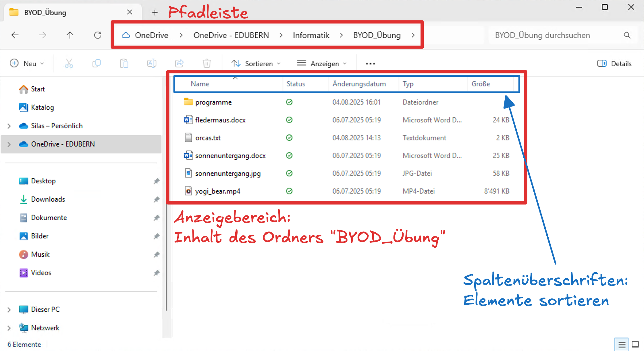Select the Paste icon in the toolbar
This screenshot has height=351, width=644.
(x=124, y=63)
